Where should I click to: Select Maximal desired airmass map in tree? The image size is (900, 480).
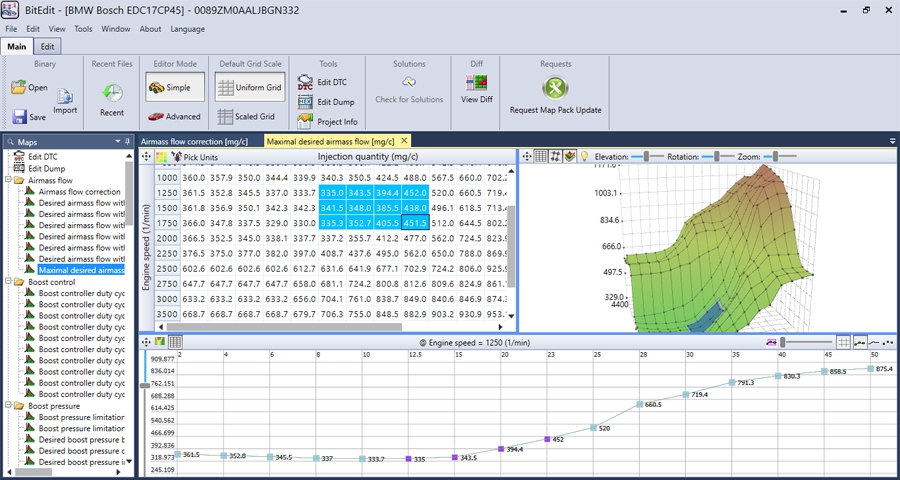coord(81,270)
